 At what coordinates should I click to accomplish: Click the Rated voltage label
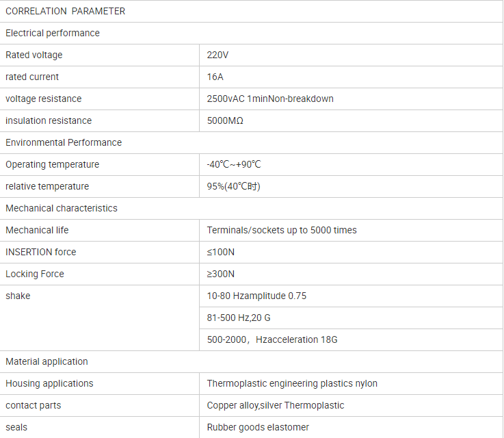pyautogui.click(x=34, y=55)
